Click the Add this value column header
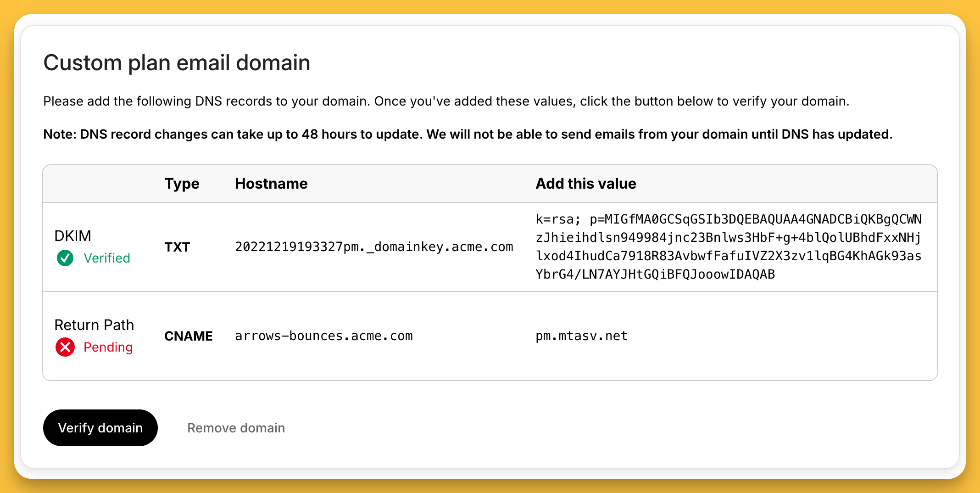 (586, 184)
